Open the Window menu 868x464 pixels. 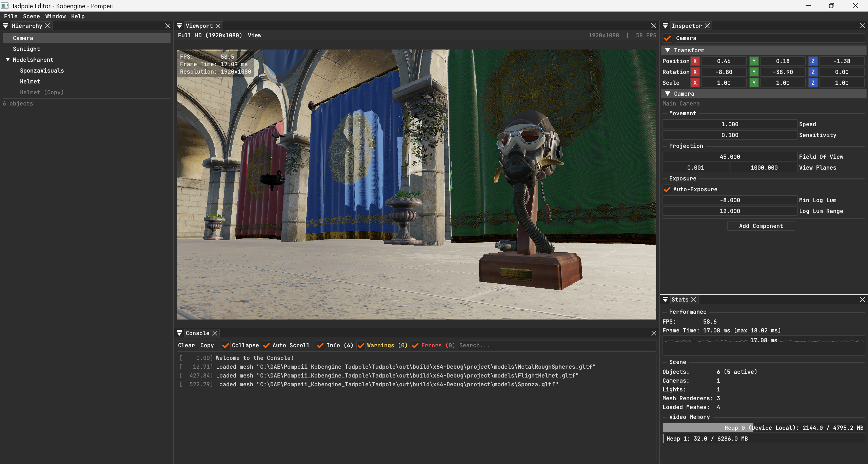click(56, 16)
